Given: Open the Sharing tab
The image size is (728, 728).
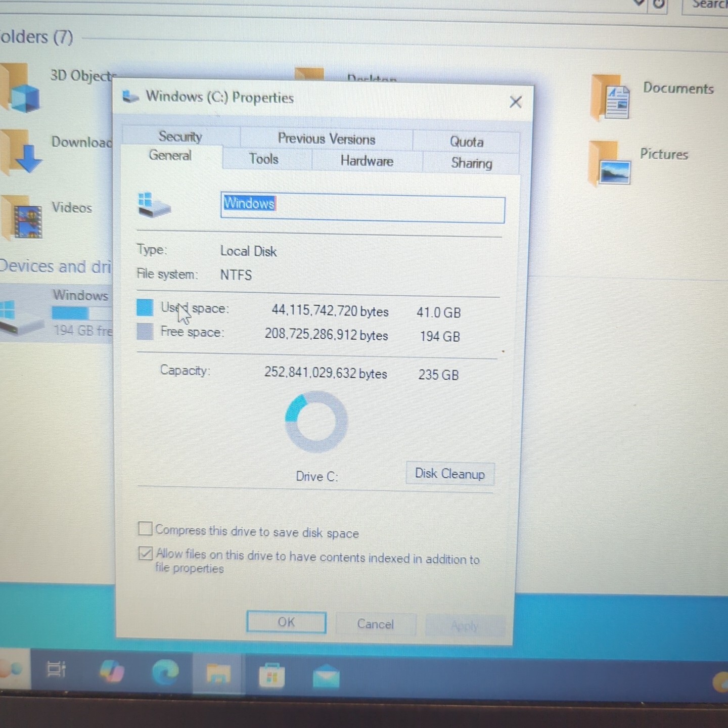Looking at the screenshot, I should click(x=471, y=163).
